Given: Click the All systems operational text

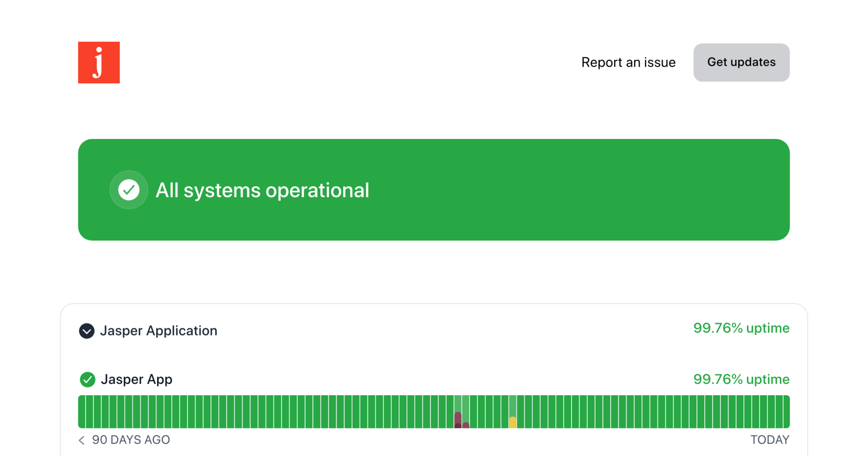Looking at the screenshot, I should coord(262,190).
